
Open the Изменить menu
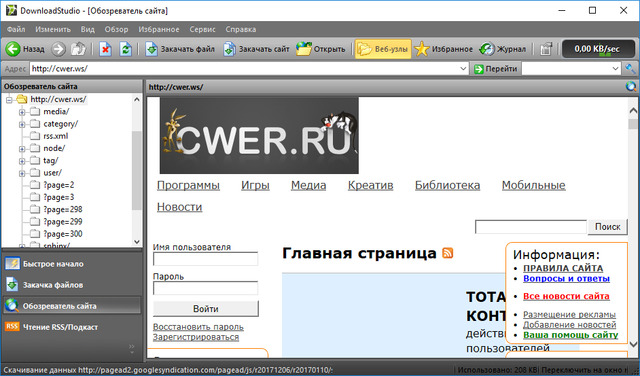(53, 29)
